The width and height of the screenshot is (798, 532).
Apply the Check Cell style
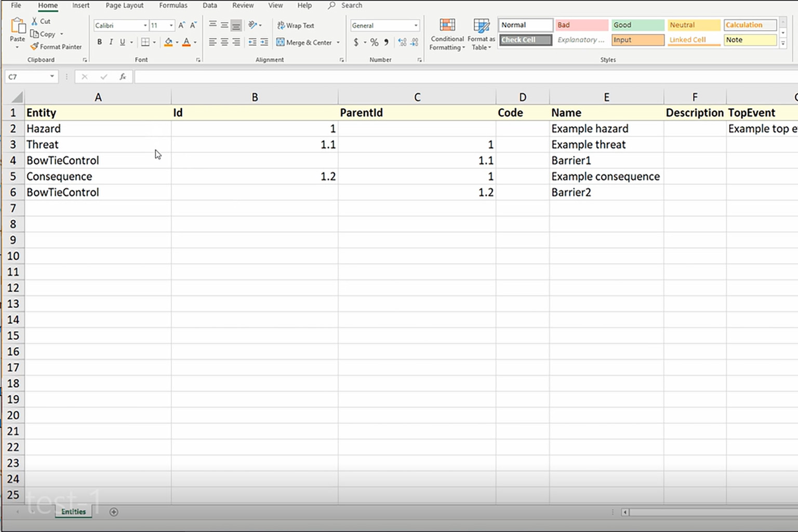click(525, 40)
